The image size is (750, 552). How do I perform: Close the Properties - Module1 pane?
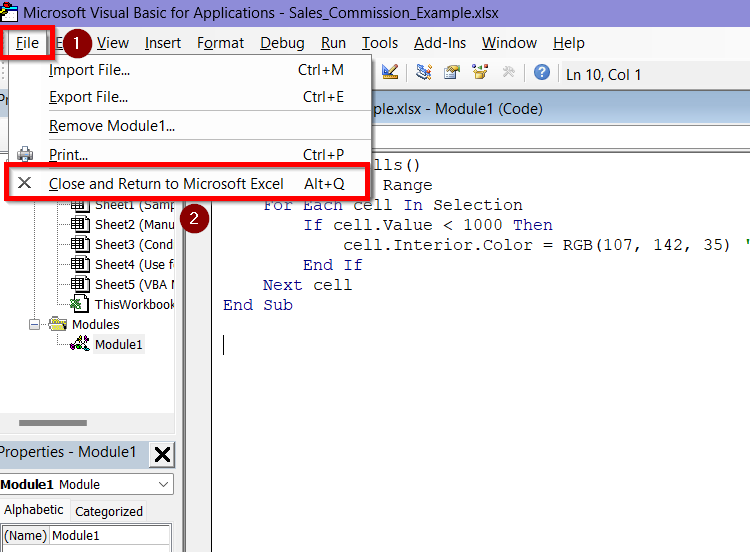point(162,454)
